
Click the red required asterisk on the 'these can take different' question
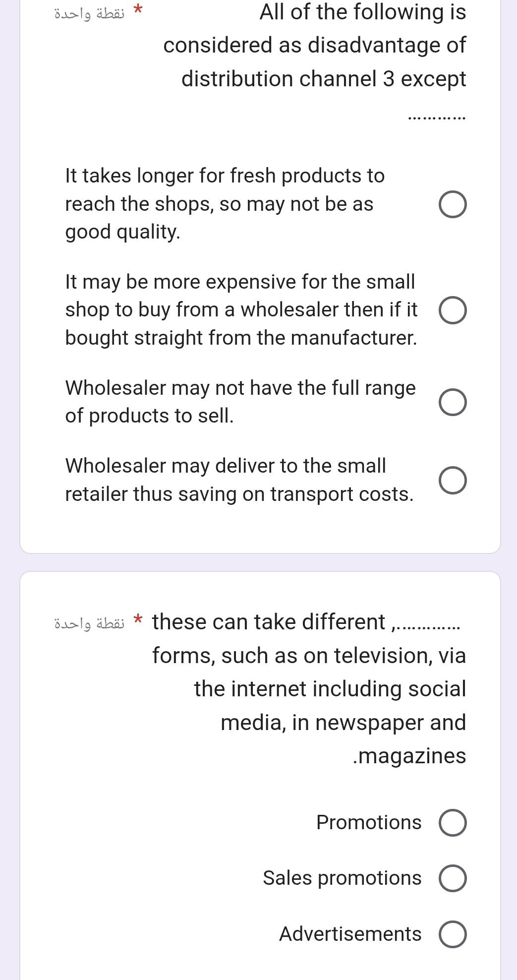tap(139, 619)
